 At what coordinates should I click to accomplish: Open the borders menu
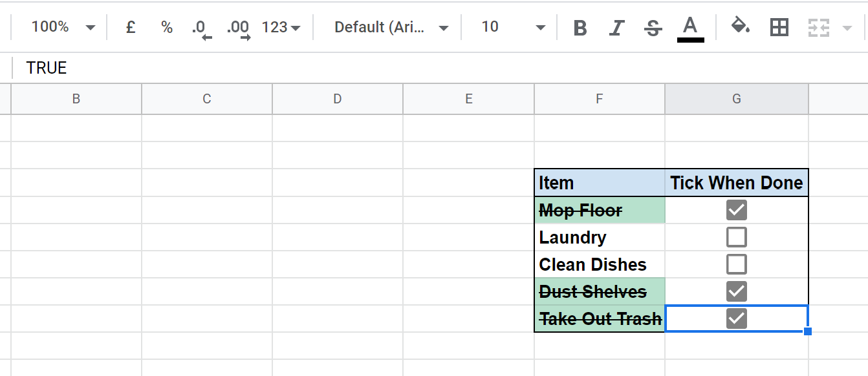779,27
